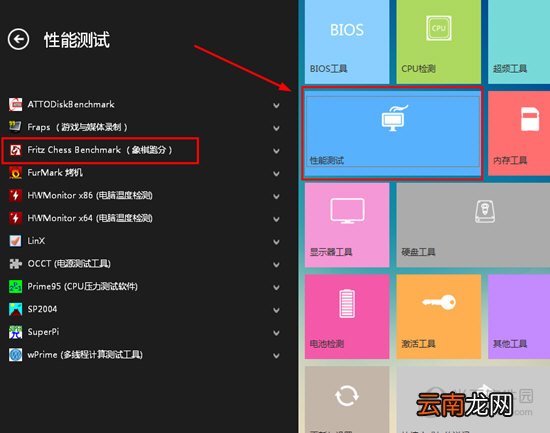Click the key icon in 激活工具 tile

(439, 302)
